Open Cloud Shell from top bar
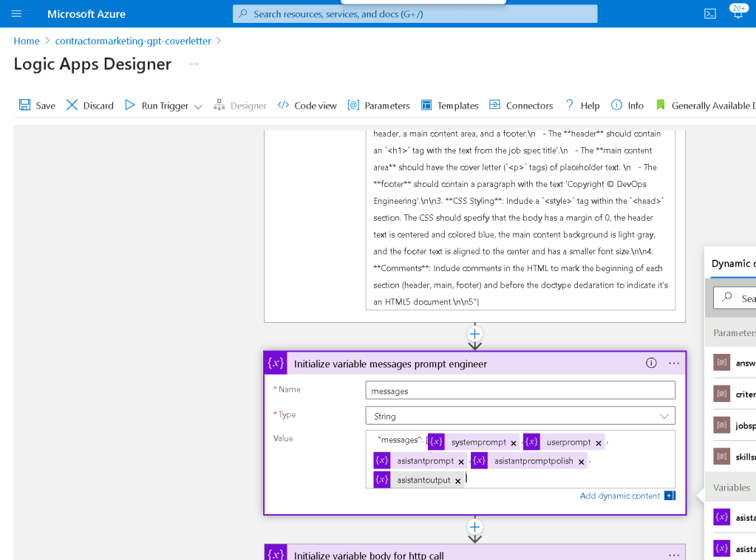 coord(709,13)
